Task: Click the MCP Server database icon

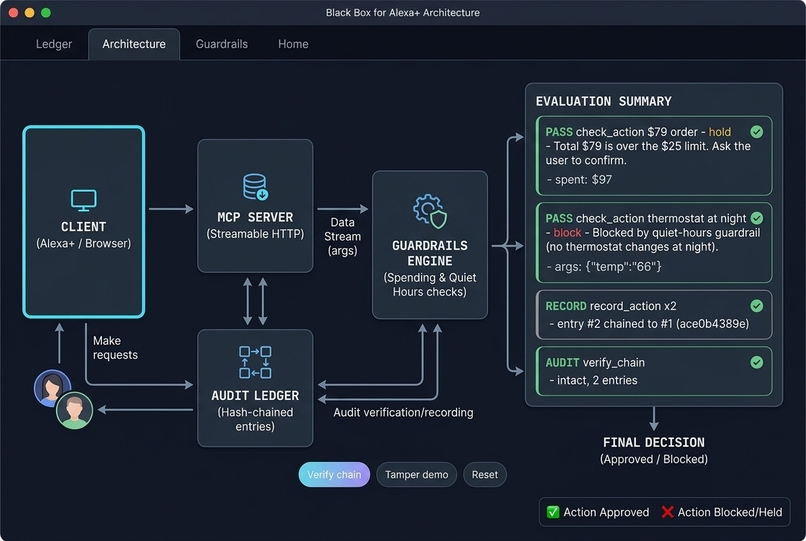Action: [255, 187]
